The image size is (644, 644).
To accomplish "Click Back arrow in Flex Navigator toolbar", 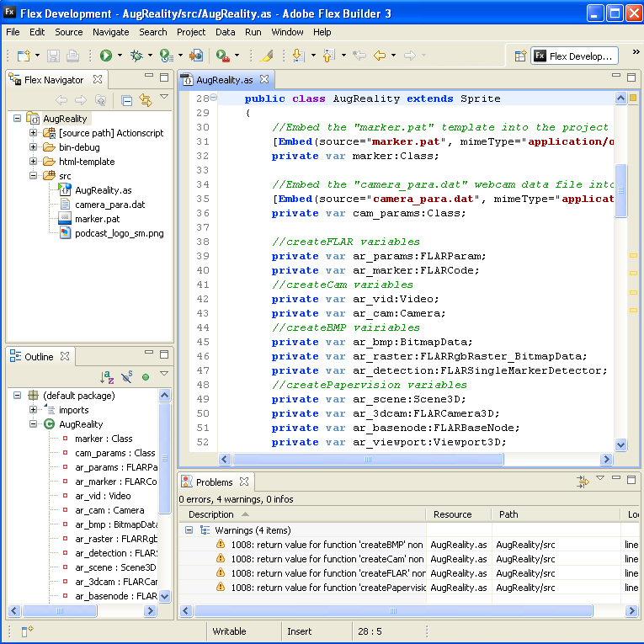I will 61,100.
